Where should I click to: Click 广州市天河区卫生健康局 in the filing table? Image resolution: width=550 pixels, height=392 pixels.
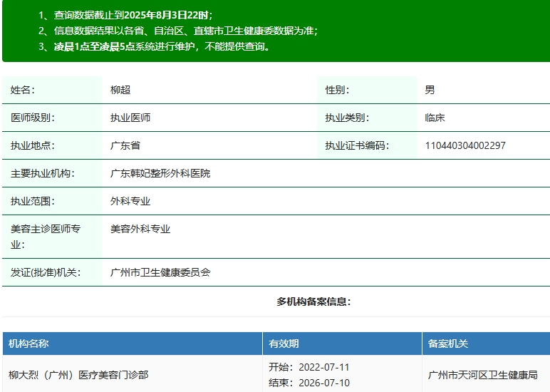[x=482, y=375]
